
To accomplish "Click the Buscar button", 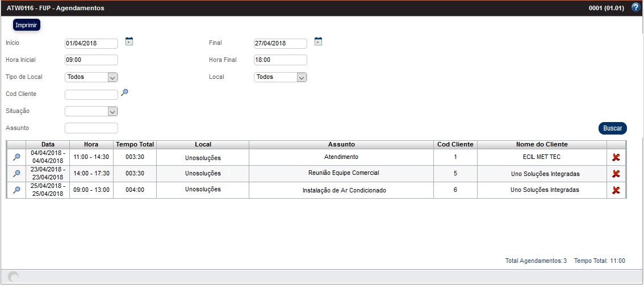I will point(612,128).
